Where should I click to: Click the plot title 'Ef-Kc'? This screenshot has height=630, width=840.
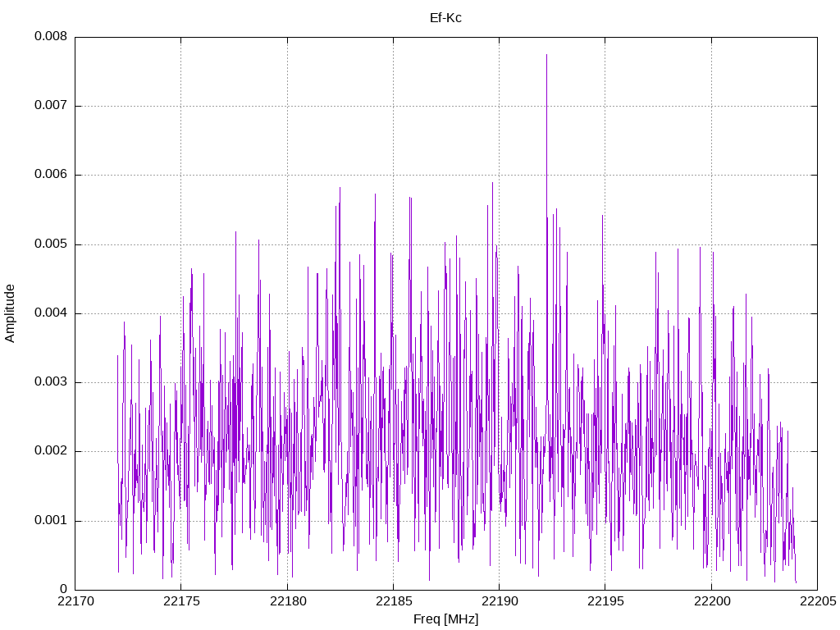coord(445,18)
